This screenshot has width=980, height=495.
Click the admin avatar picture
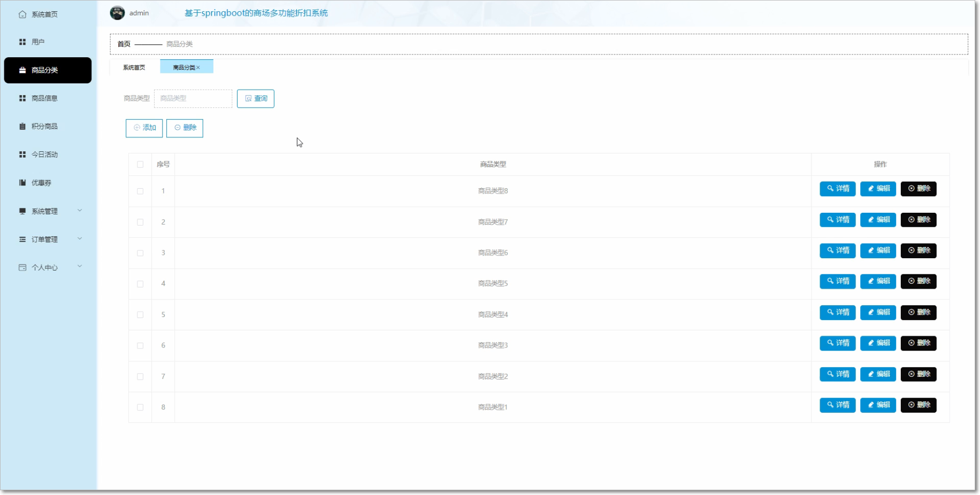click(x=117, y=13)
